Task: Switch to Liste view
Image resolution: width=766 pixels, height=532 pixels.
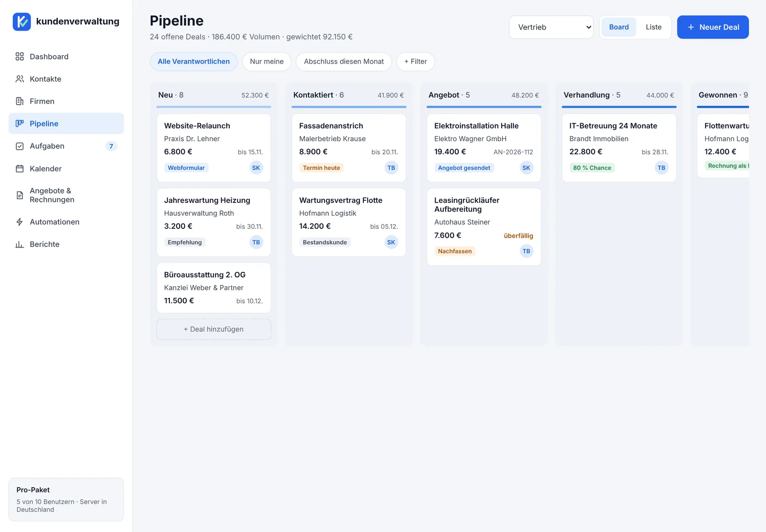Action: tap(653, 27)
